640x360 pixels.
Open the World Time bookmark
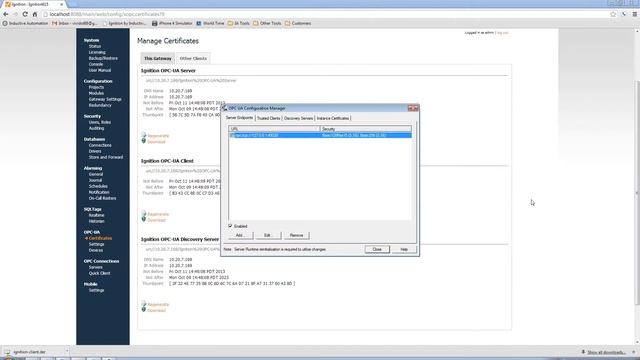(x=210, y=24)
